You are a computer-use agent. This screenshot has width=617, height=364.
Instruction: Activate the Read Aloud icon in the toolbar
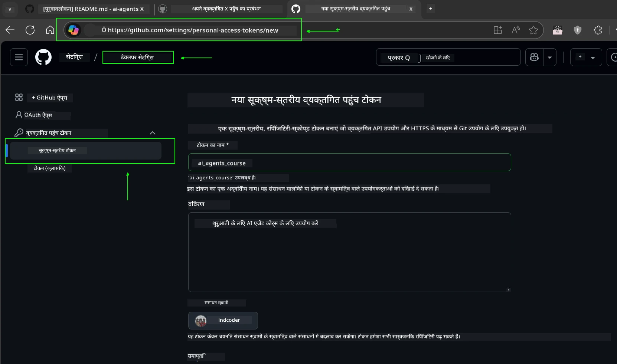[516, 30]
